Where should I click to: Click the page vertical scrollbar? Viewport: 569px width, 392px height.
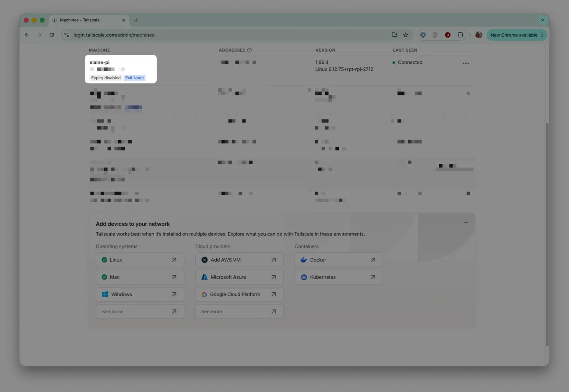547,234
